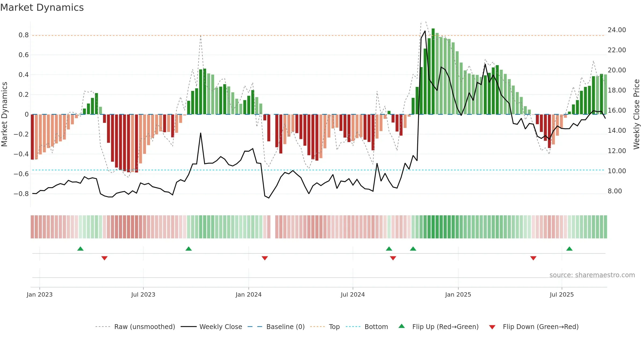Click the 18.00 price axis label
Screen dimensions: 644x362
pyautogui.click(x=617, y=90)
